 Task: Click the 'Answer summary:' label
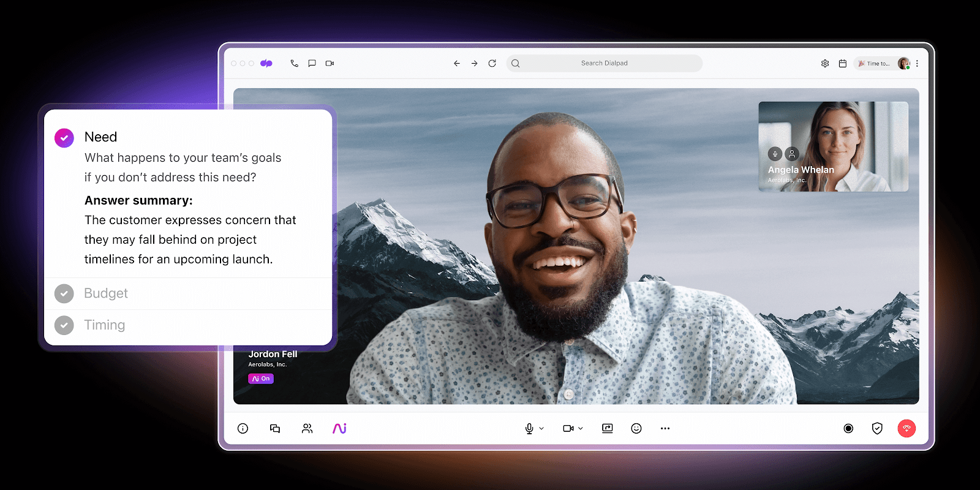pos(138,200)
